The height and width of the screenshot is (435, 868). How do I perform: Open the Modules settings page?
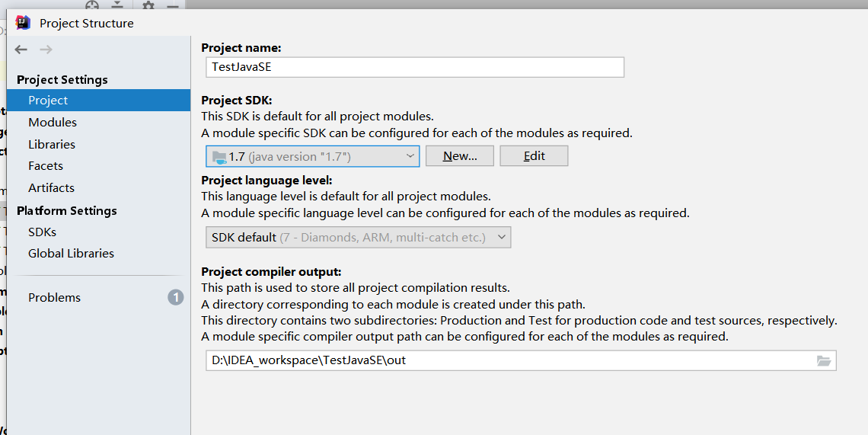click(53, 122)
